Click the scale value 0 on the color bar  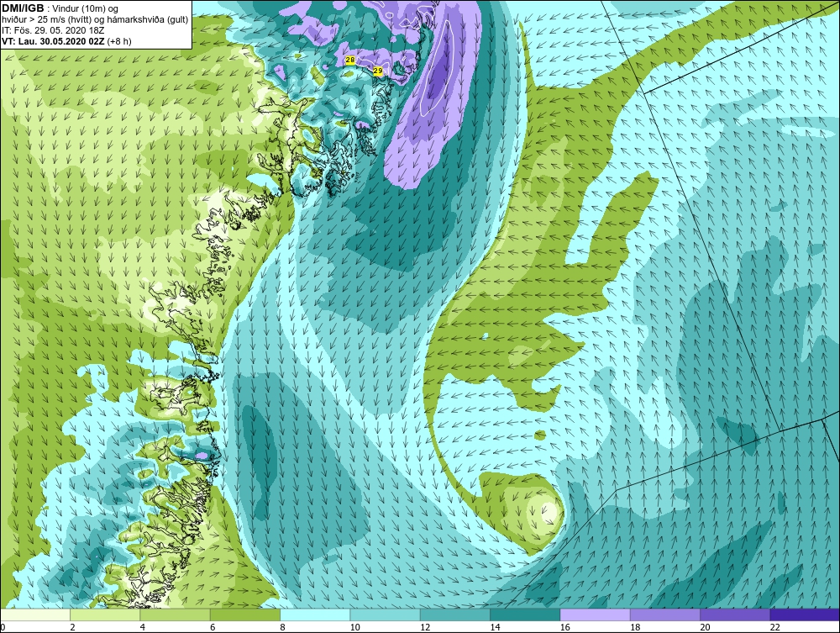(3, 628)
